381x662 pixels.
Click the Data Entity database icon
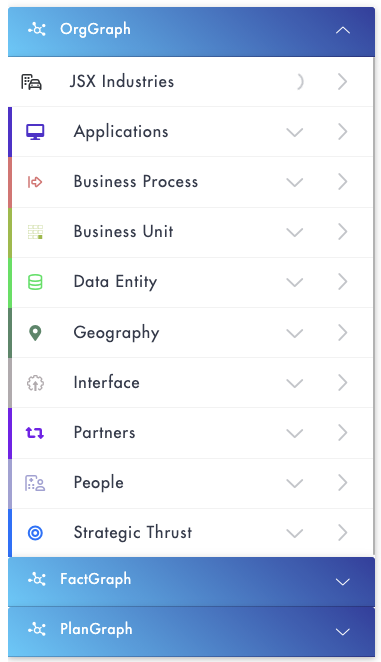pyautogui.click(x=35, y=282)
